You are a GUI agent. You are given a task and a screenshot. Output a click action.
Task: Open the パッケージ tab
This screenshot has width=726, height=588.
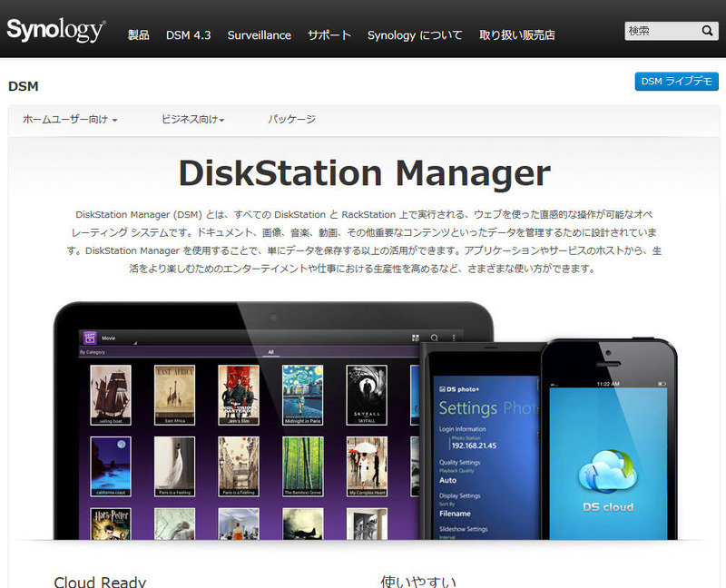click(291, 120)
